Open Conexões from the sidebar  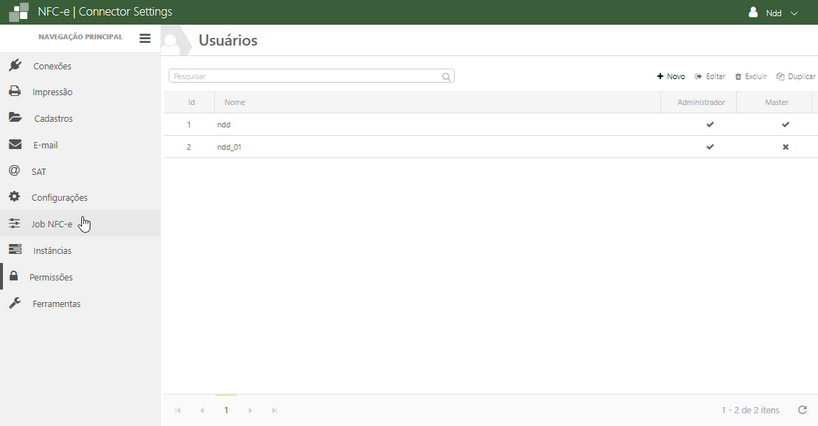52,66
